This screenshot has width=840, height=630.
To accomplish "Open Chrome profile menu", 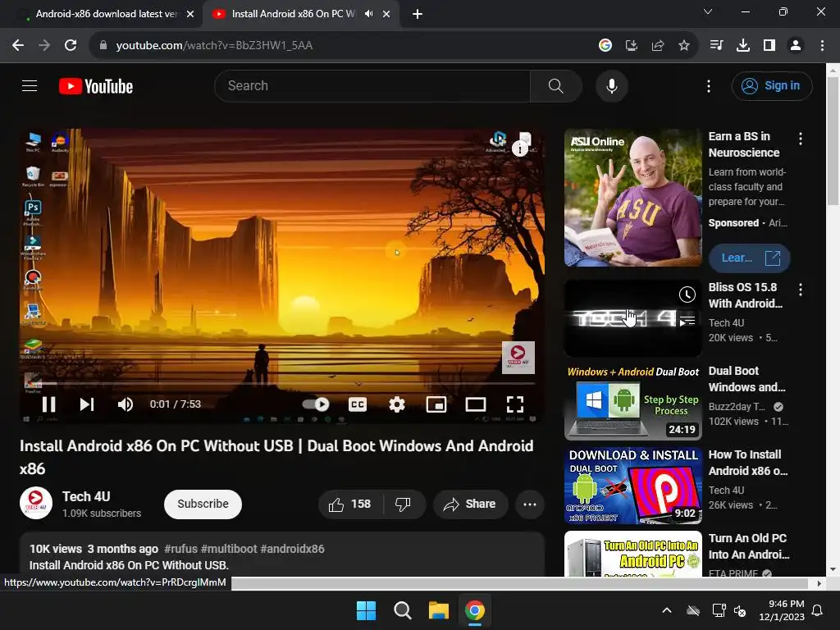I will [796, 46].
